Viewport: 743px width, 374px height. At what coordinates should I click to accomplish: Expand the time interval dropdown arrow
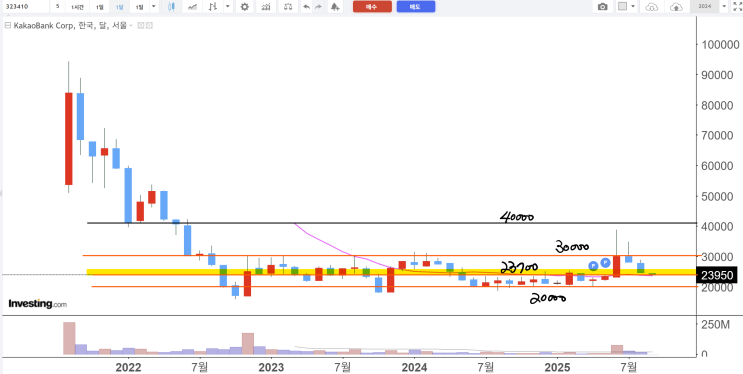pos(153,7)
